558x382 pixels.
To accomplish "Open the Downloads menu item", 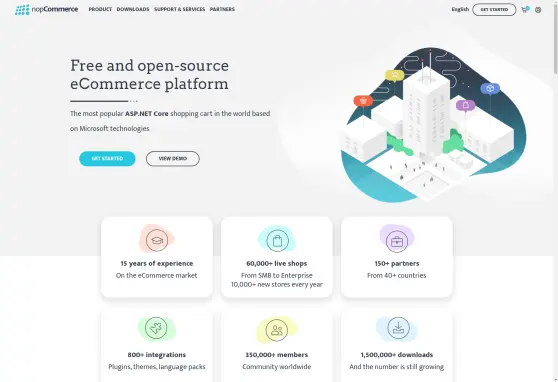I will click(133, 9).
